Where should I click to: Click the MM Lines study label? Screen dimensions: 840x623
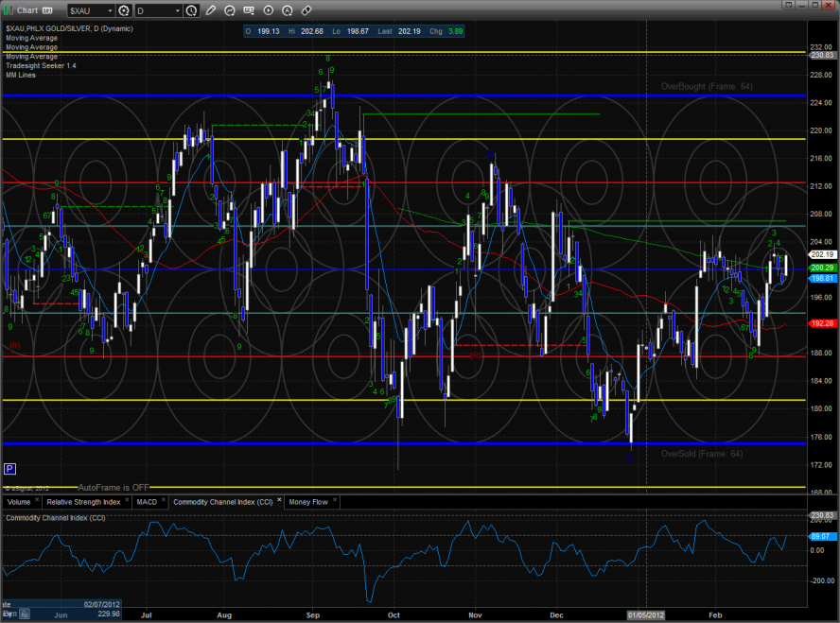point(21,74)
